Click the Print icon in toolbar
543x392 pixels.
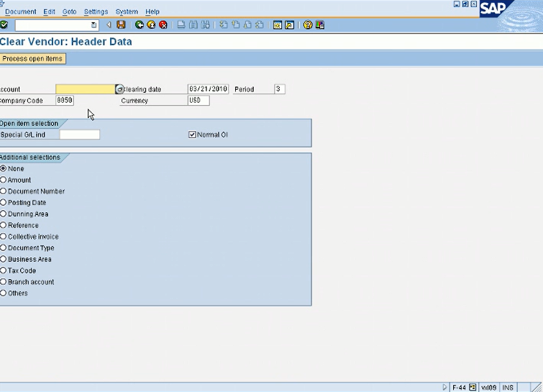tap(181, 25)
